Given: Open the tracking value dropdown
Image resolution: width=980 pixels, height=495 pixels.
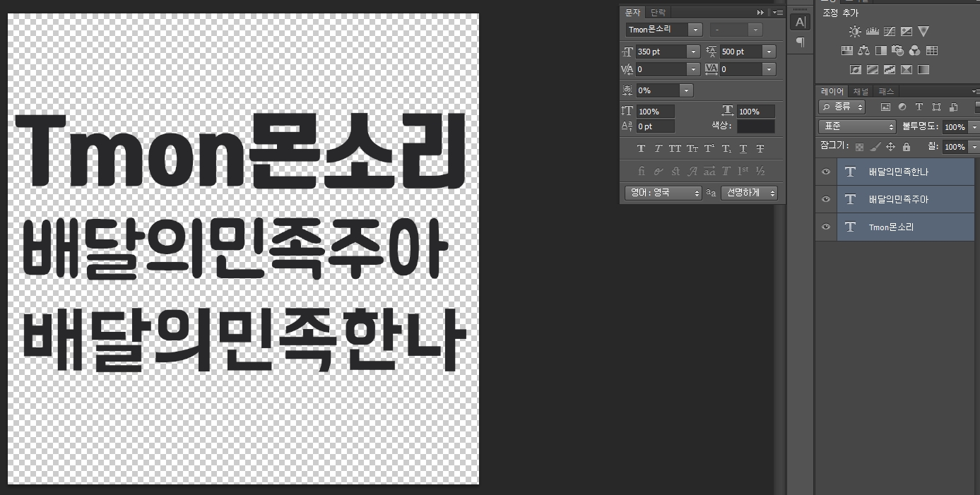Looking at the screenshot, I should (x=769, y=69).
